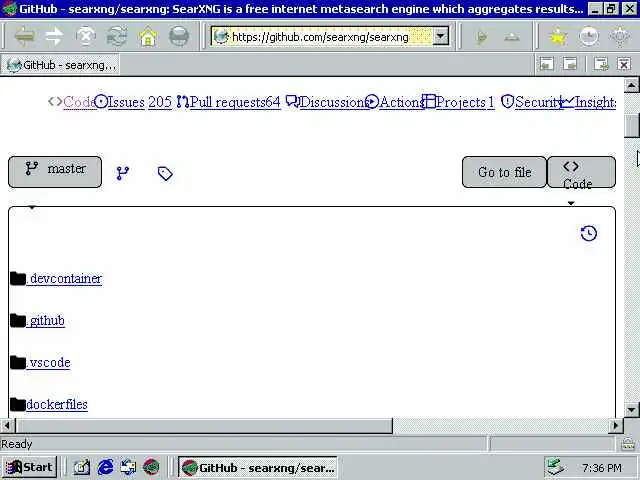Click the horizontal scrollbar right arrow
The width and height of the screenshot is (640, 480).
(615, 426)
